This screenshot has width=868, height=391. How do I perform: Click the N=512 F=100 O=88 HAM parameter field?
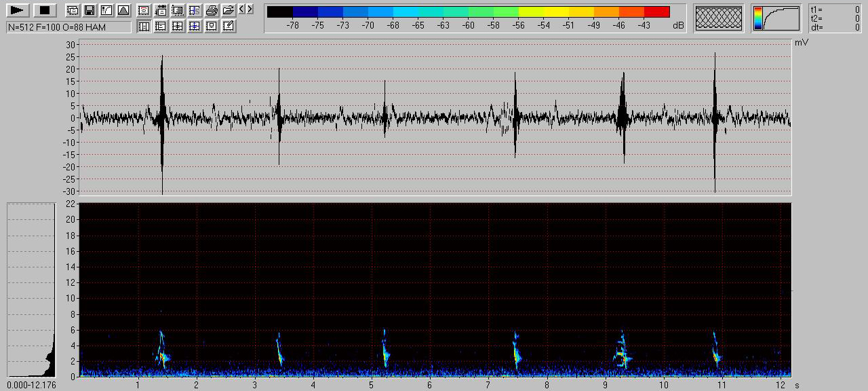[x=68, y=27]
